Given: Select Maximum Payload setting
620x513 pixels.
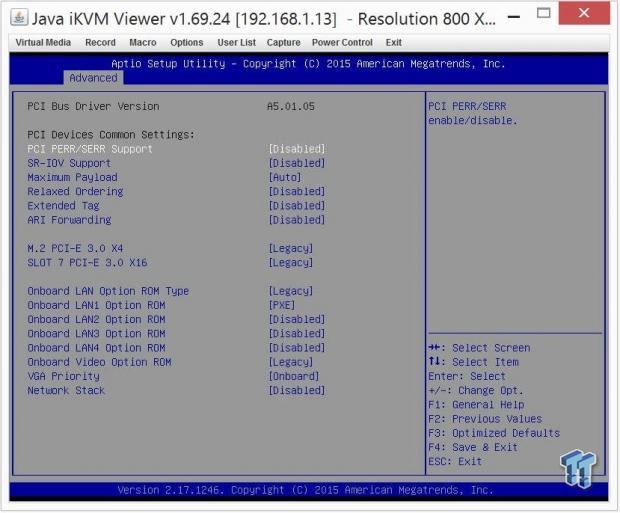Looking at the screenshot, I should pyautogui.click(x=72, y=178).
